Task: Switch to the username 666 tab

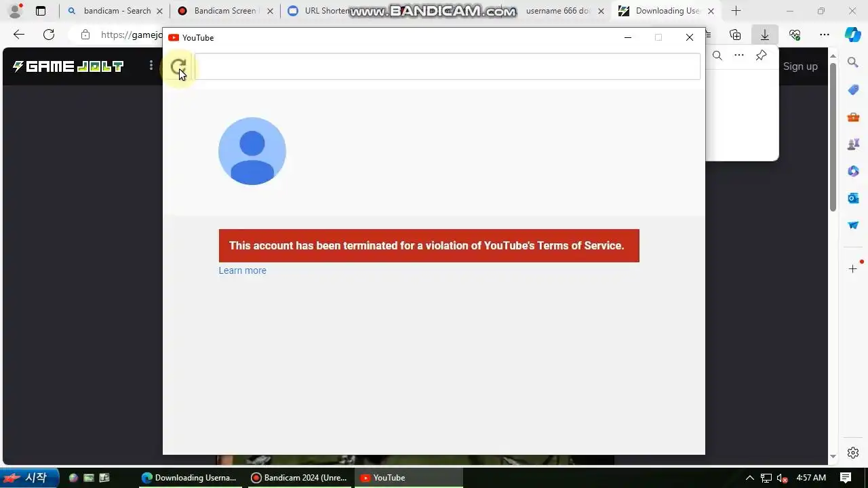Action: coord(557,11)
